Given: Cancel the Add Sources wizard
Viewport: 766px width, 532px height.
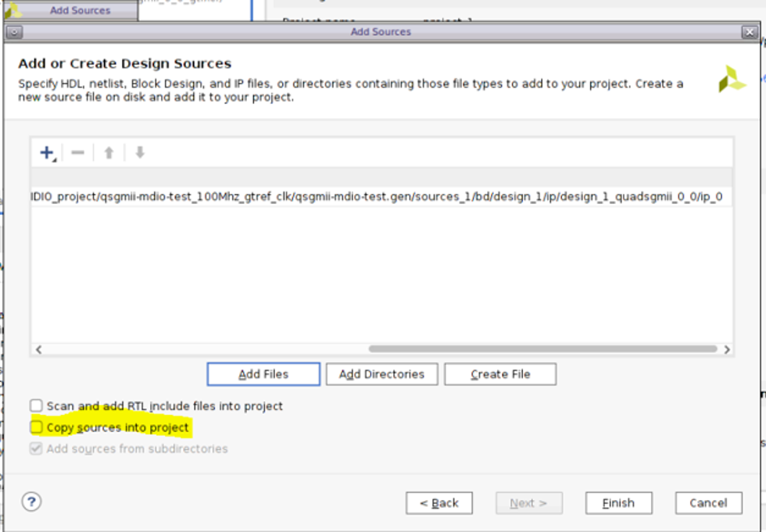Looking at the screenshot, I should 708,503.
